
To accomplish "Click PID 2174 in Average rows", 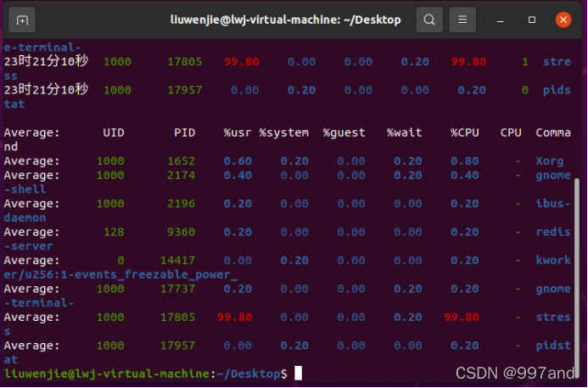I will [181, 175].
